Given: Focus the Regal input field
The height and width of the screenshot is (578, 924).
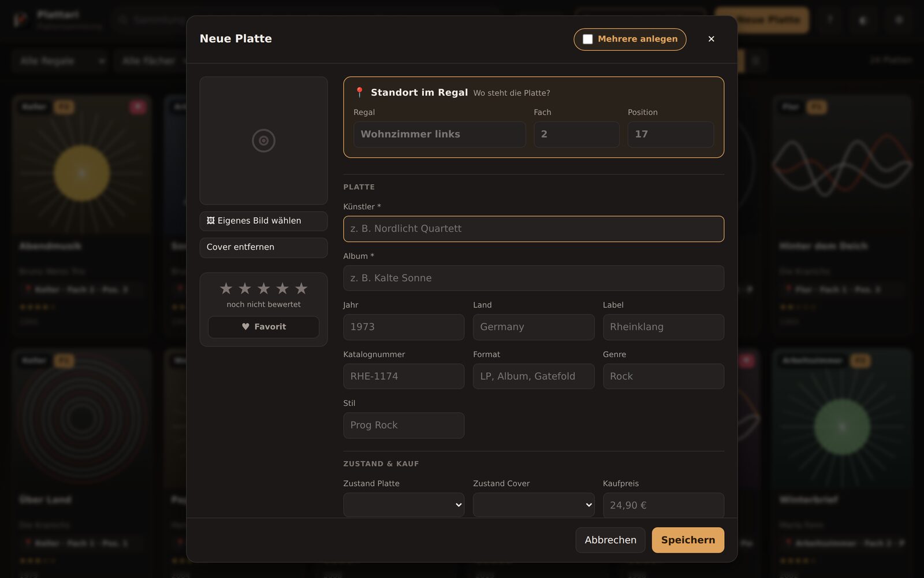Looking at the screenshot, I should 439,134.
